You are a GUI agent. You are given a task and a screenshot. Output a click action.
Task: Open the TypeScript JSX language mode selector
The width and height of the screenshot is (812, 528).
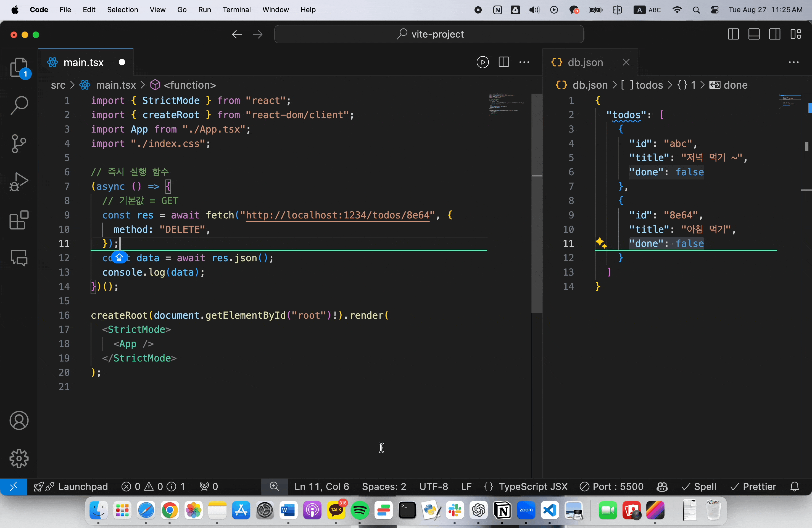tap(533, 487)
